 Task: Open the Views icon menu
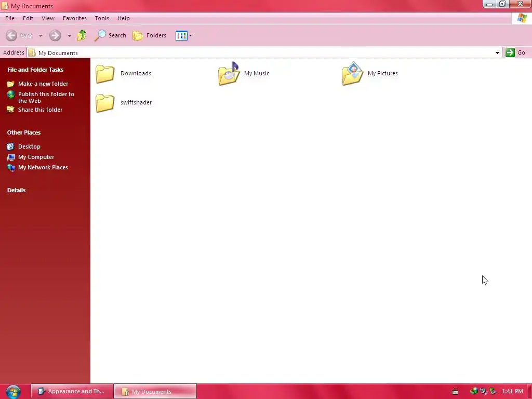pyautogui.click(x=183, y=35)
